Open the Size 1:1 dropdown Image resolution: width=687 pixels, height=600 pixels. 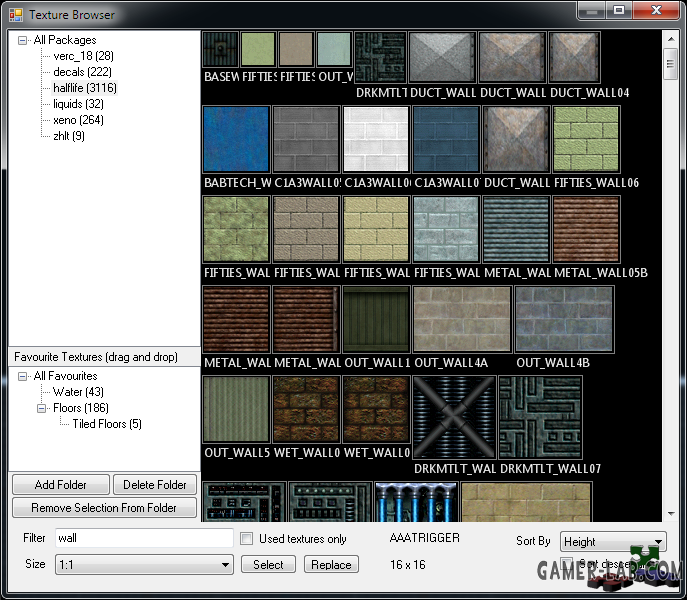[144, 564]
